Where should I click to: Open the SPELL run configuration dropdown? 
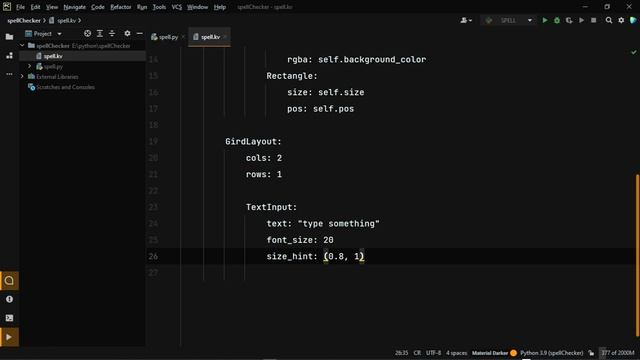[x=509, y=20]
